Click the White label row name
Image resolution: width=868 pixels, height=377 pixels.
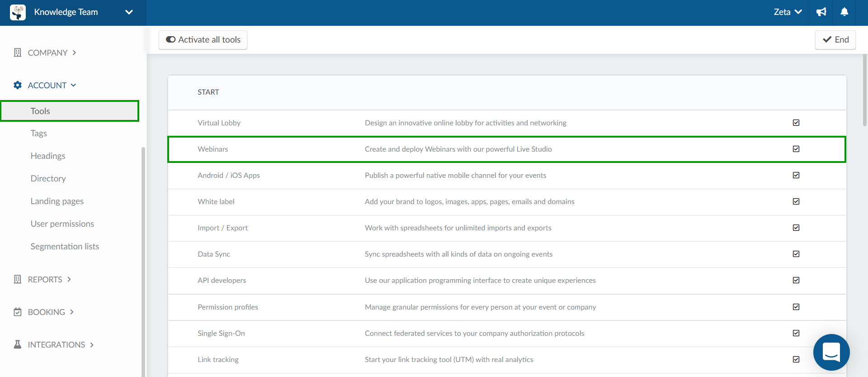216,201
